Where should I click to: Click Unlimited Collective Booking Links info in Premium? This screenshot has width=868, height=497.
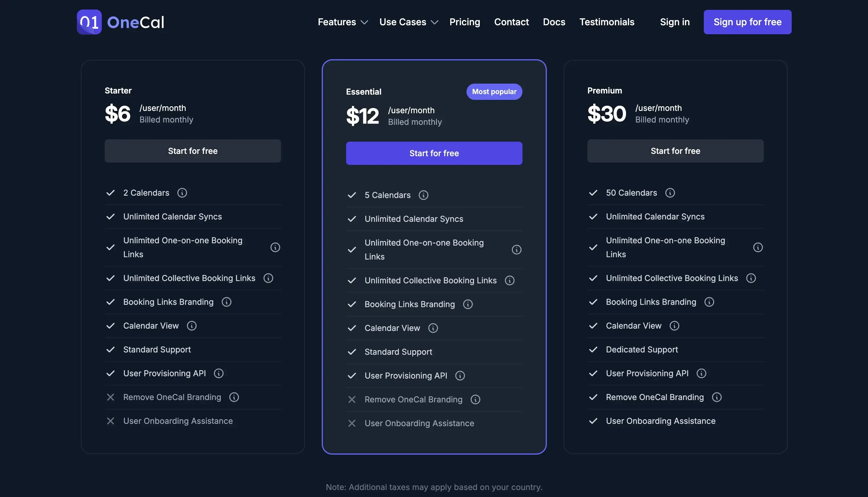pyautogui.click(x=751, y=278)
